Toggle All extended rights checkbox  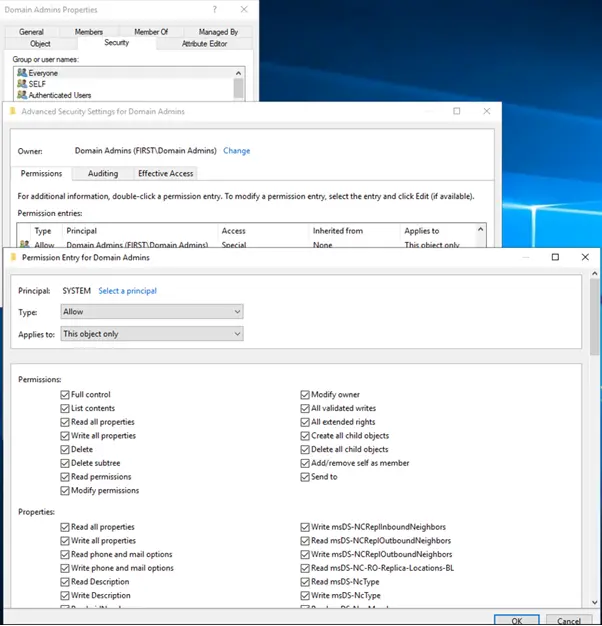[305, 422]
